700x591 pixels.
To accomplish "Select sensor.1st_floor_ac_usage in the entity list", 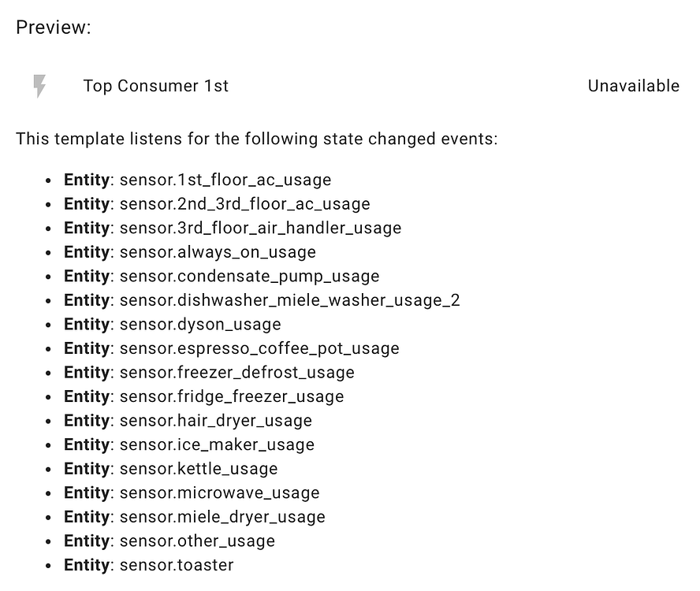I will 197,180.
